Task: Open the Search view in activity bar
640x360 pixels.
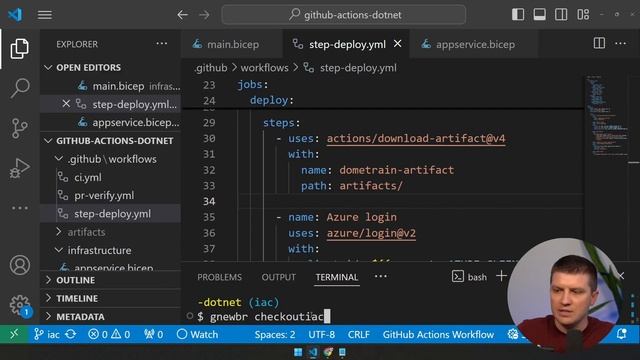Action: 19,88
